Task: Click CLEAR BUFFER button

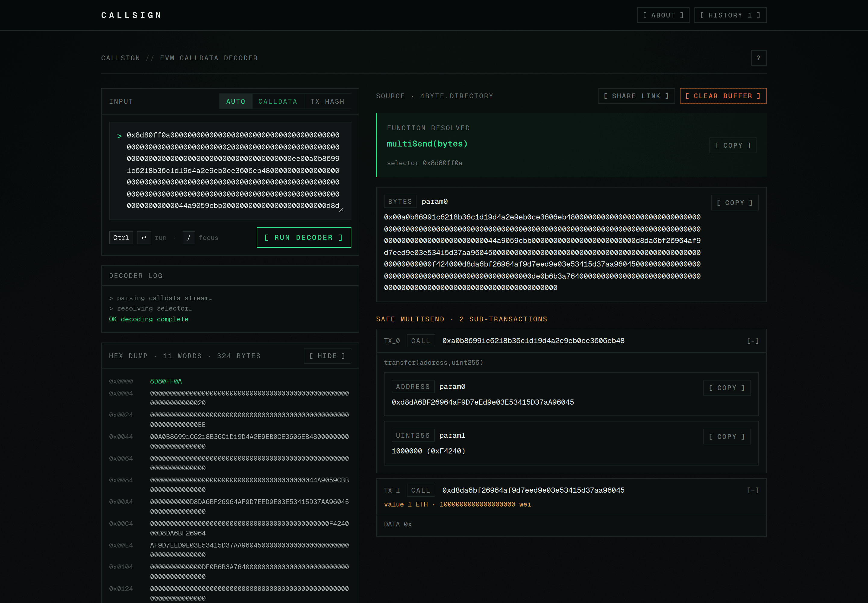Action: tap(723, 96)
